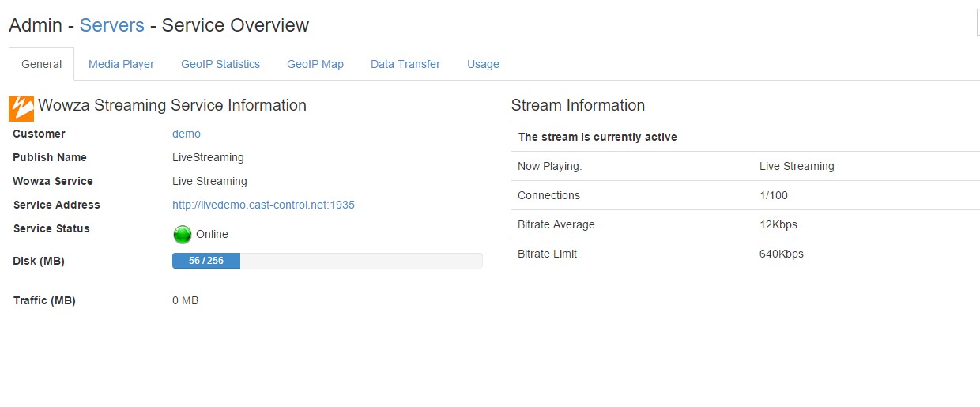Screen dimensions: 980x407
Task: Open the Data Transfer tab
Action: tap(405, 64)
